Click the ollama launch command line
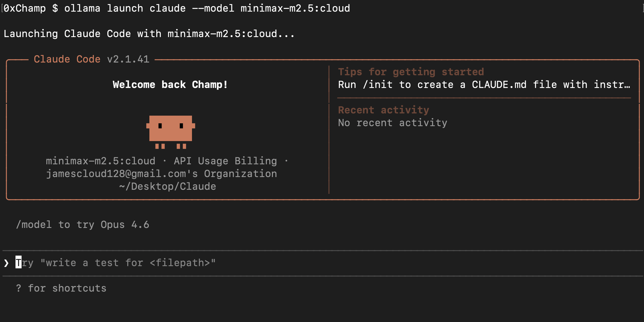The height and width of the screenshot is (322, 644). click(x=207, y=8)
